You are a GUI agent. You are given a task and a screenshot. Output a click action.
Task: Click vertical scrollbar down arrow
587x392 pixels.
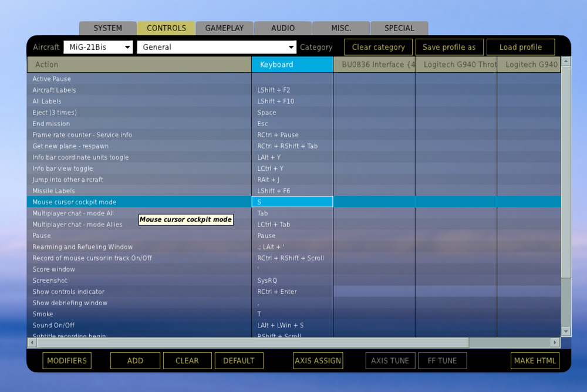tap(566, 332)
